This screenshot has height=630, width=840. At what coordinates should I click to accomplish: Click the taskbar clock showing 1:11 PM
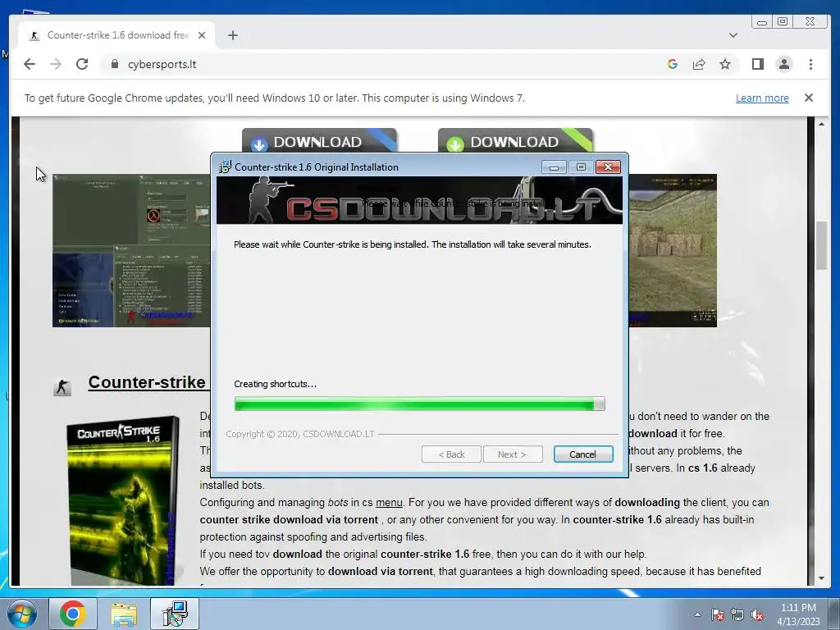coord(798,614)
